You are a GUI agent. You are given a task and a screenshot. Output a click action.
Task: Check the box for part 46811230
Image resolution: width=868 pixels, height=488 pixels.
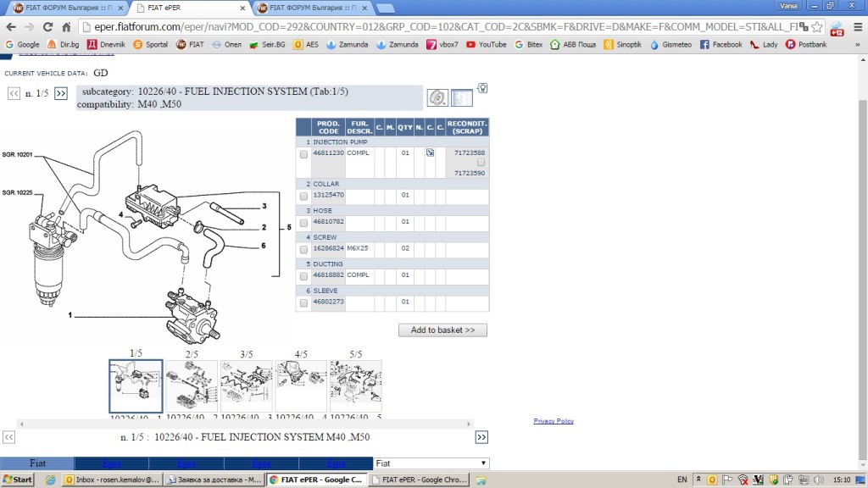pyautogui.click(x=303, y=155)
